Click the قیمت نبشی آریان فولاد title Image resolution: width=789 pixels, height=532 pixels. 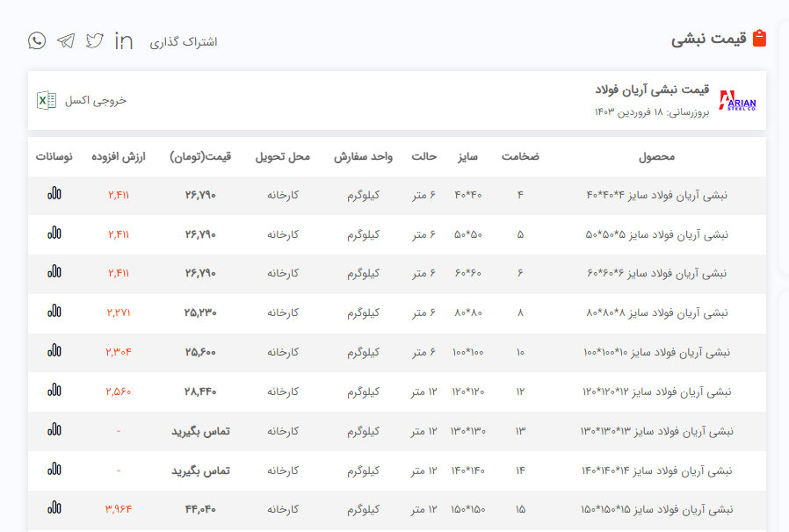pyautogui.click(x=651, y=90)
